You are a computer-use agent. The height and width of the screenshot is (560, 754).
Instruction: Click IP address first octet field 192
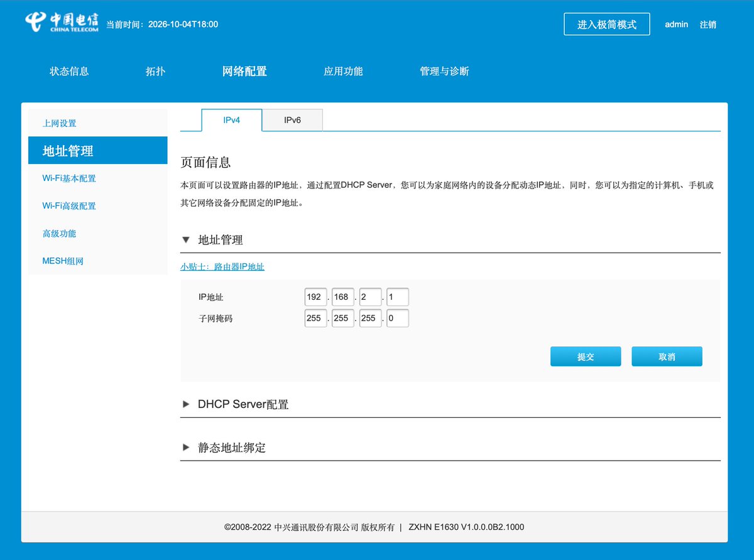tap(315, 297)
